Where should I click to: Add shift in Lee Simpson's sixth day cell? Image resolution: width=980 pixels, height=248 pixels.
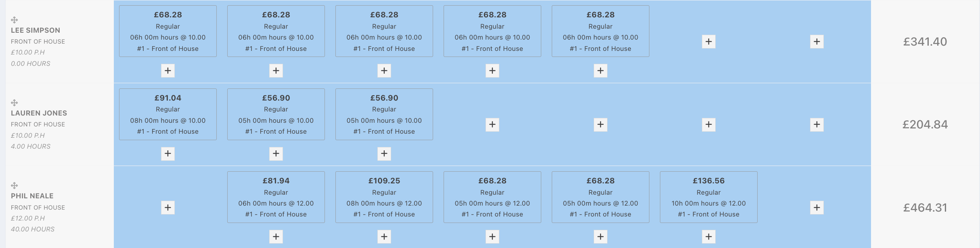pyautogui.click(x=709, y=42)
